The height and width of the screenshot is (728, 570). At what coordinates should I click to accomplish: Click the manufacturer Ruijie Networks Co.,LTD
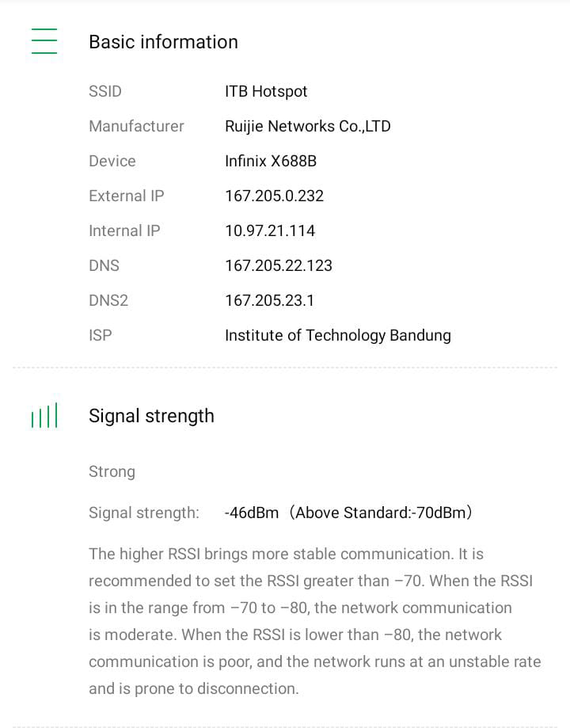pyautogui.click(x=307, y=126)
